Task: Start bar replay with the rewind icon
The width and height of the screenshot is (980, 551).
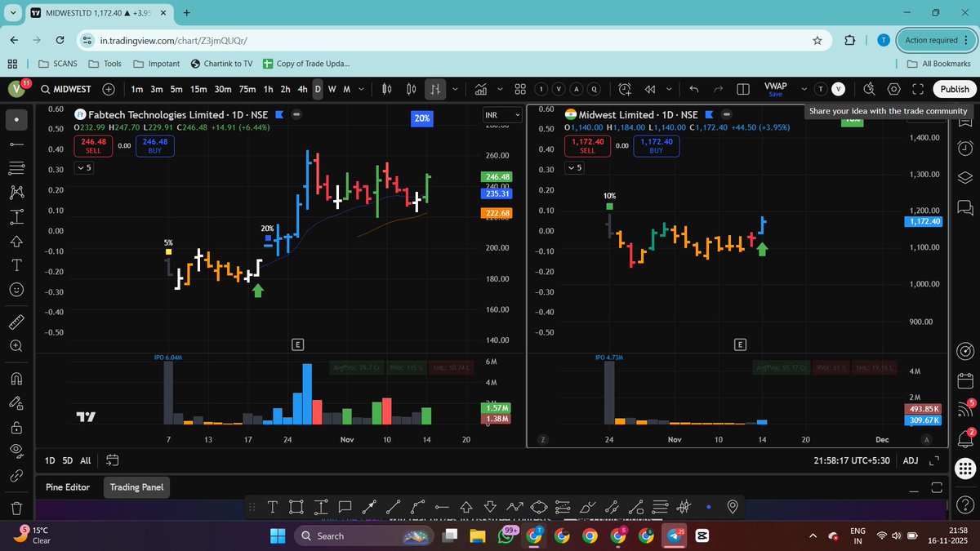Action: point(648,88)
